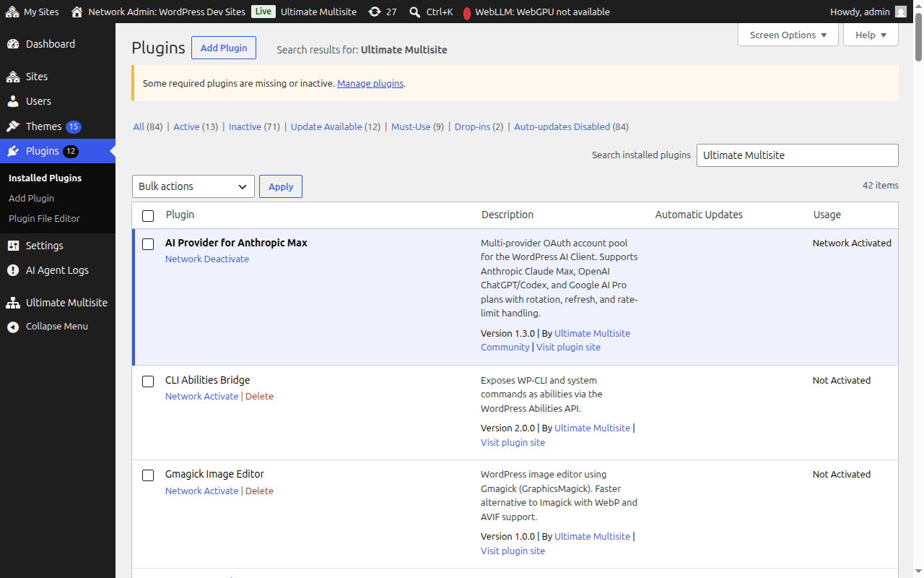Open the Ctrl+K search magnifier icon
Image resolution: width=924 pixels, height=578 pixels.
point(414,12)
